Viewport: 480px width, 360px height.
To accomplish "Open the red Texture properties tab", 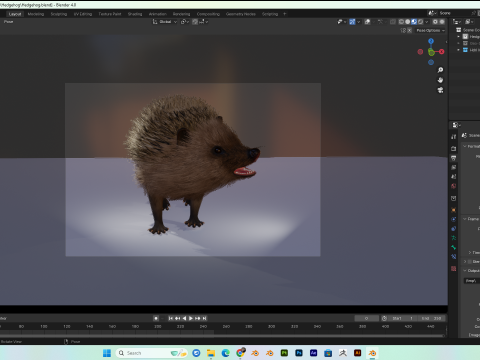I will point(454,269).
